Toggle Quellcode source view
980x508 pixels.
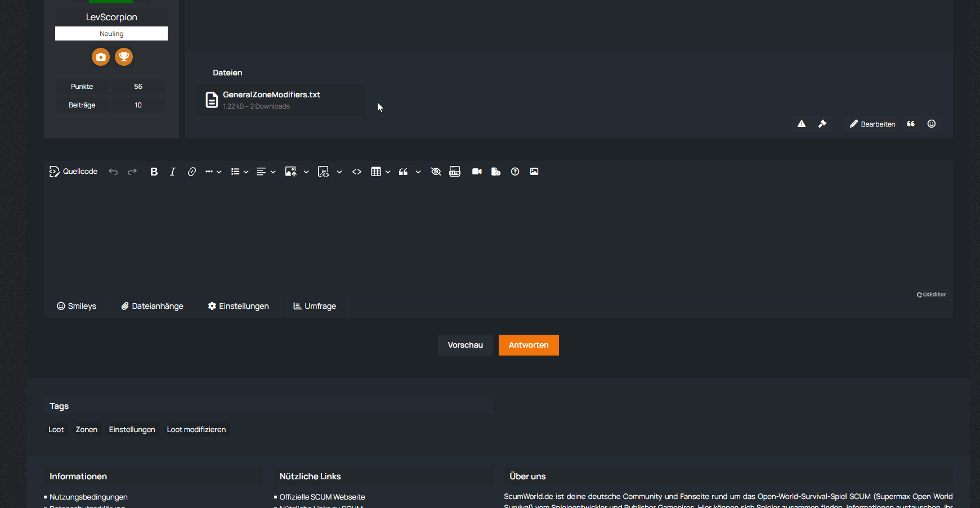click(74, 172)
